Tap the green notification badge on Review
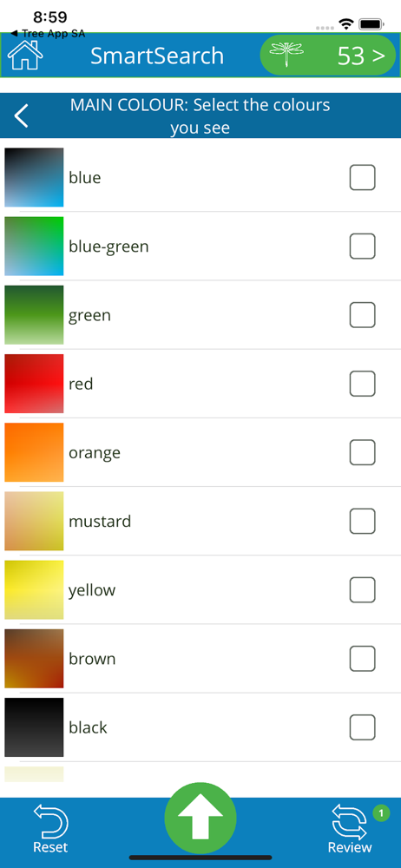Image resolution: width=401 pixels, height=868 pixels. [x=380, y=812]
